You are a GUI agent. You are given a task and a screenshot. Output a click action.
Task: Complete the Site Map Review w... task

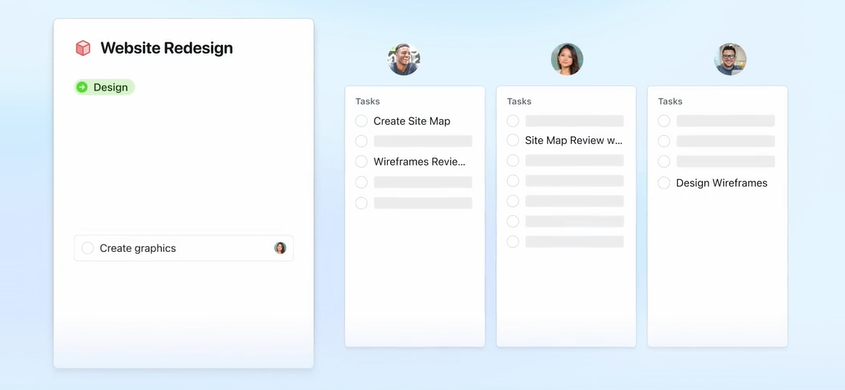(x=513, y=141)
